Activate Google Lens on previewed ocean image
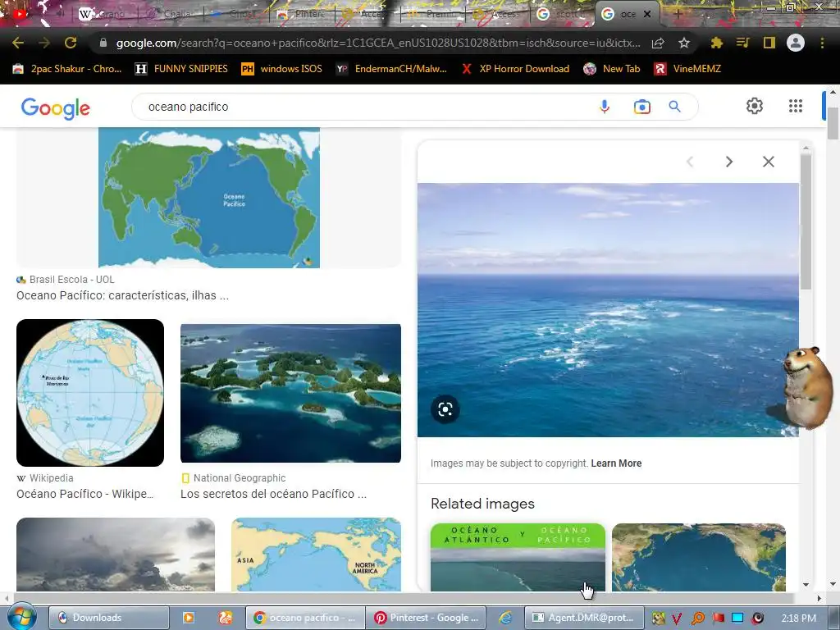Viewport: 840px width, 630px height. click(445, 410)
